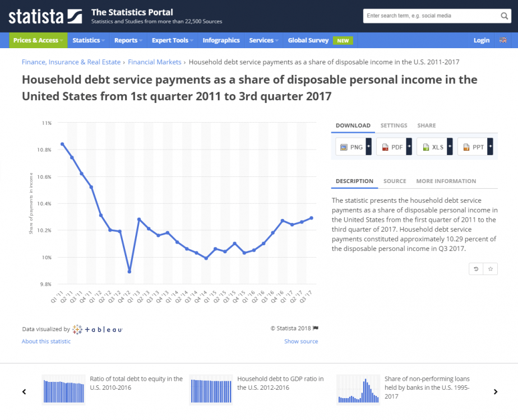Download the chart as PNG
This screenshot has width=518, height=420.
351,147
